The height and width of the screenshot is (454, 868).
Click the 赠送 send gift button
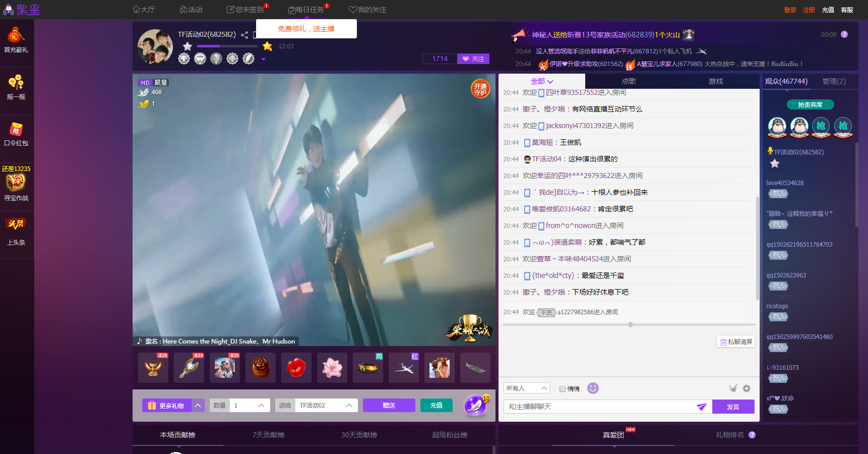(389, 406)
